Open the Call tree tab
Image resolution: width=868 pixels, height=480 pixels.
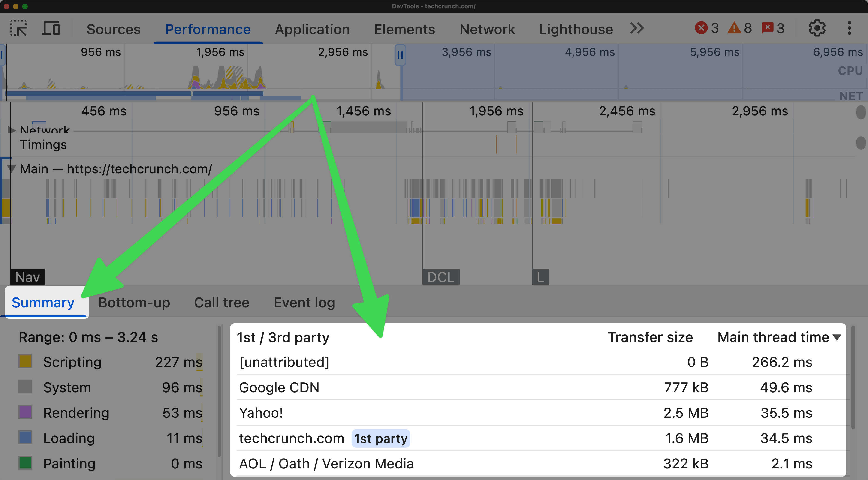pos(222,303)
